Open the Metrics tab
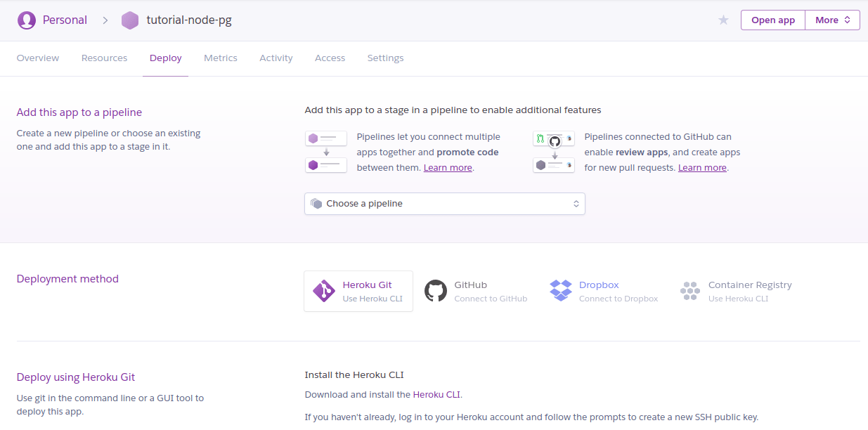This screenshot has height=430, width=868. click(x=221, y=58)
